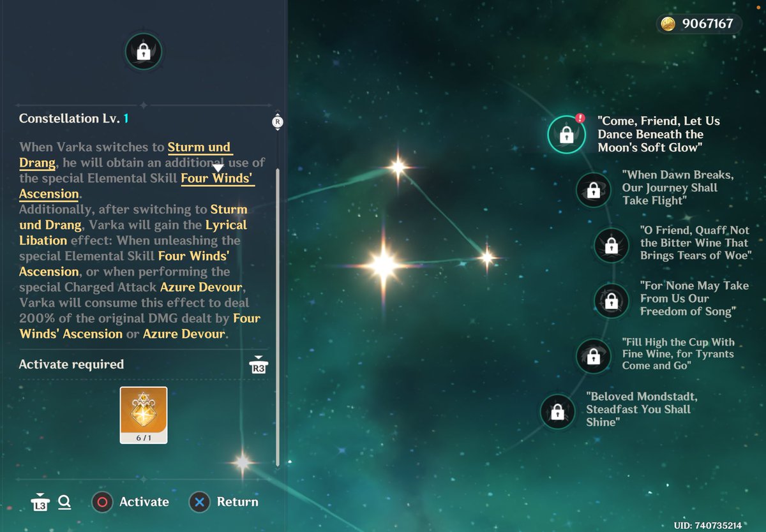
Task: Click the "O Friend, Quaff Not the Bitter Wine" title
Action: pyautogui.click(x=695, y=243)
